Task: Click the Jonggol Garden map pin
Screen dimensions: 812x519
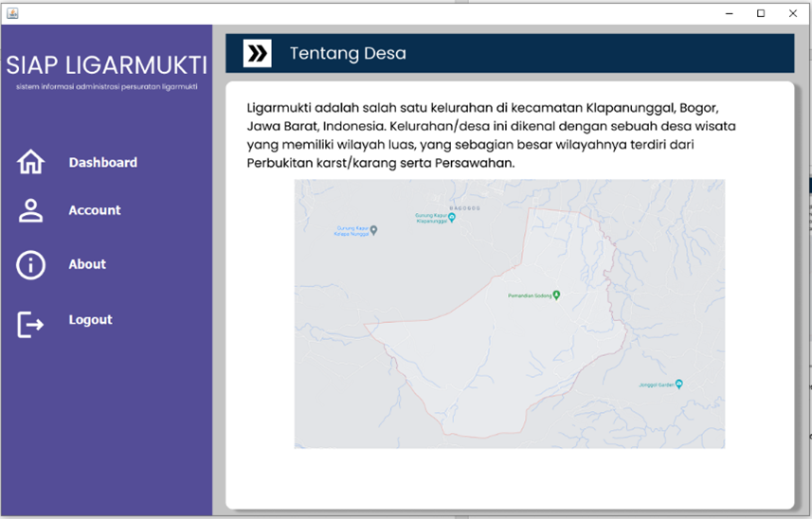Action: [678, 385]
